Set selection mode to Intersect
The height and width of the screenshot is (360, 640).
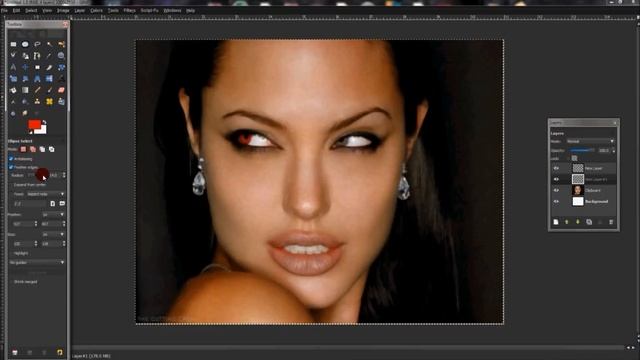pyautogui.click(x=52, y=149)
